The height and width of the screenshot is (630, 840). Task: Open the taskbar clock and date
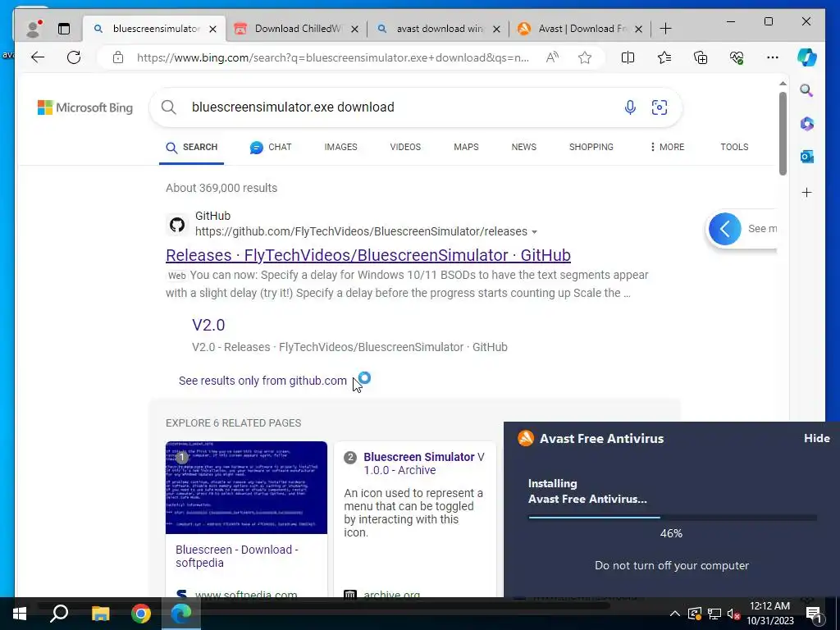coord(769,614)
